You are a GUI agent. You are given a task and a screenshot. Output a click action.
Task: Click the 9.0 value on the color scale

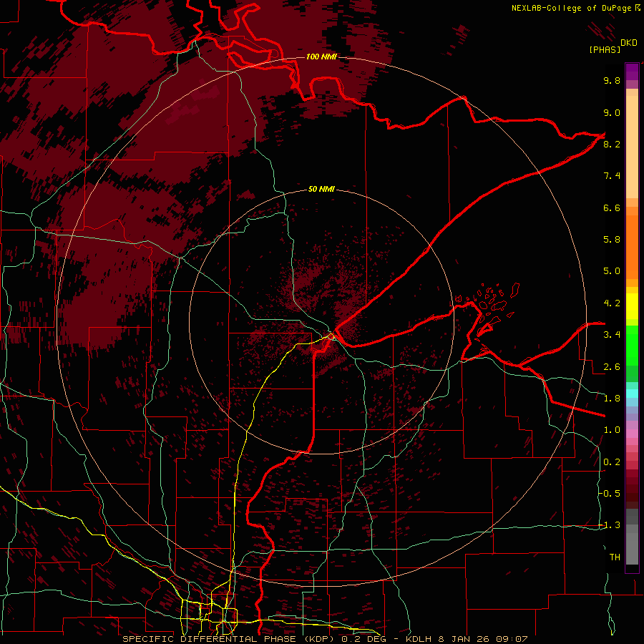click(x=612, y=112)
